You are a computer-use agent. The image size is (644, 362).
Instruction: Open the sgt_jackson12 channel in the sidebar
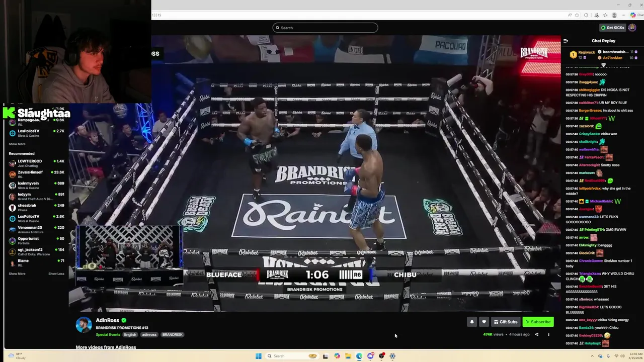(37, 251)
